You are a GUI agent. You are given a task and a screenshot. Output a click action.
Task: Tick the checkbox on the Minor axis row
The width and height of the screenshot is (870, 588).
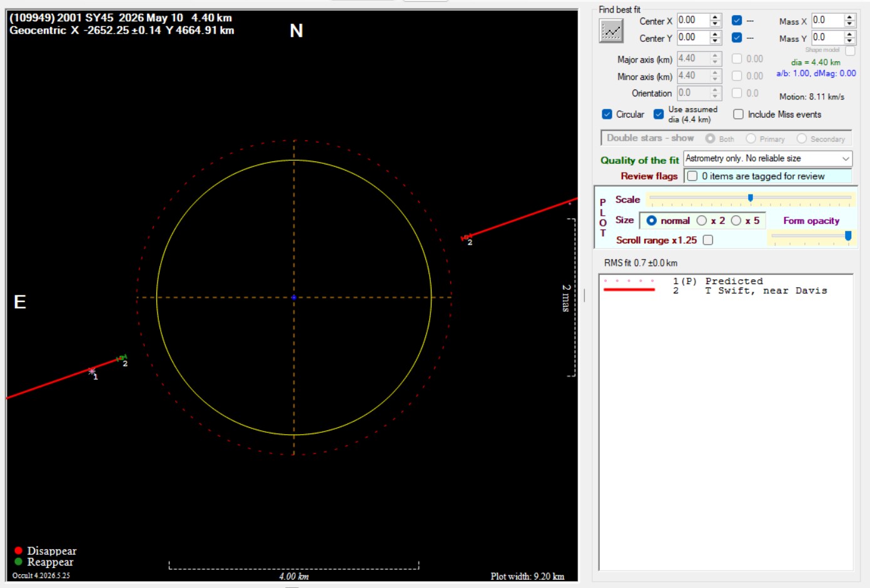(737, 76)
